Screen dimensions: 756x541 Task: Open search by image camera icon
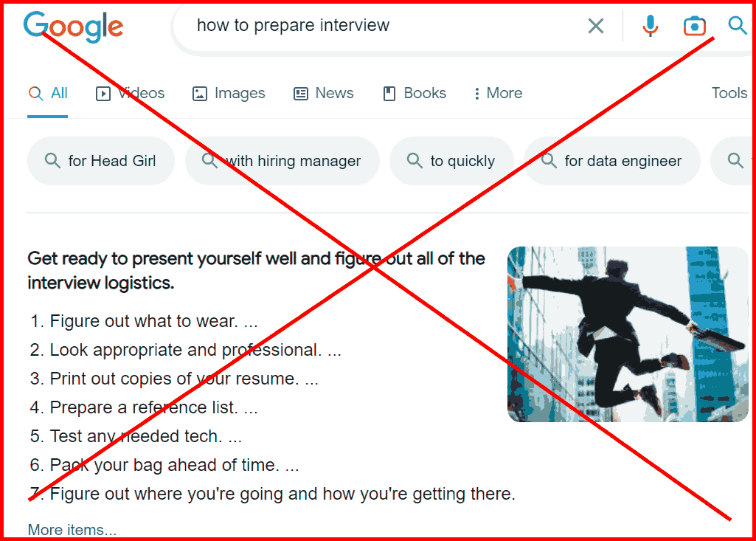[694, 26]
